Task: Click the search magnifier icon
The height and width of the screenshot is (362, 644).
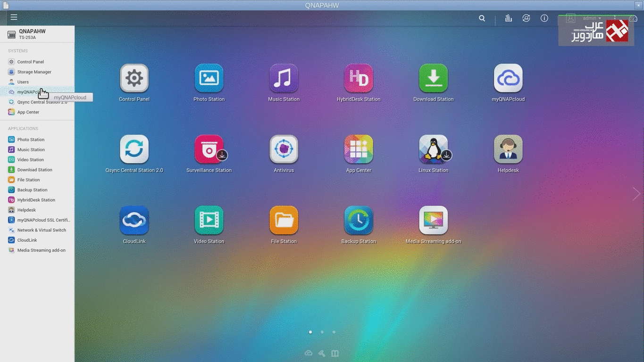Action: pyautogui.click(x=482, y=18)
